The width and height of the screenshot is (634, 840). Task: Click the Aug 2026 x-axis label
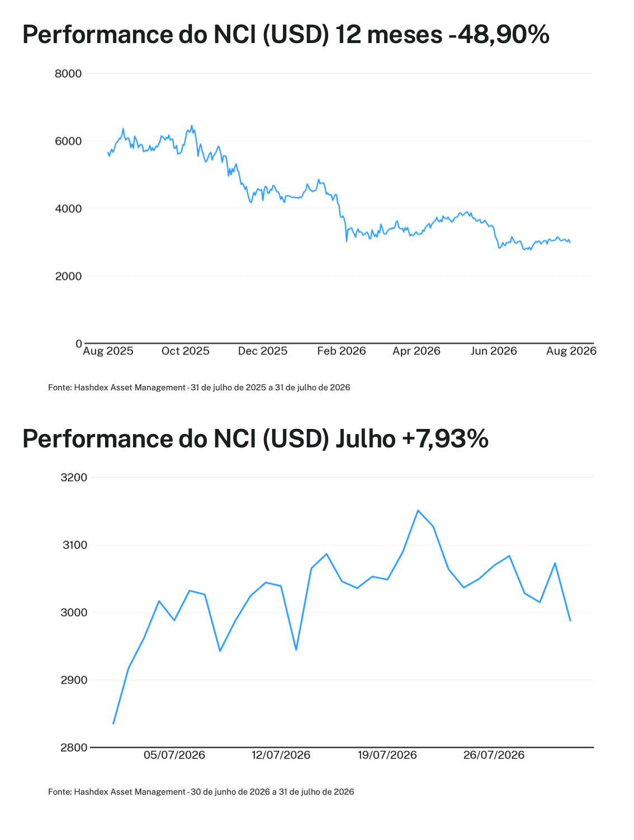[x=571, y=351]
